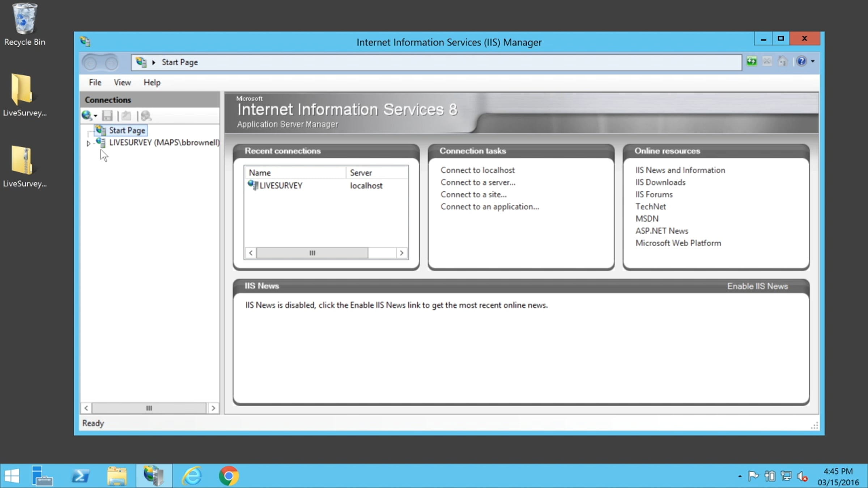Select LIVESURVEY (MAPS\bbrownell) server node
The image size is (868, 488).
click(164, 142)
